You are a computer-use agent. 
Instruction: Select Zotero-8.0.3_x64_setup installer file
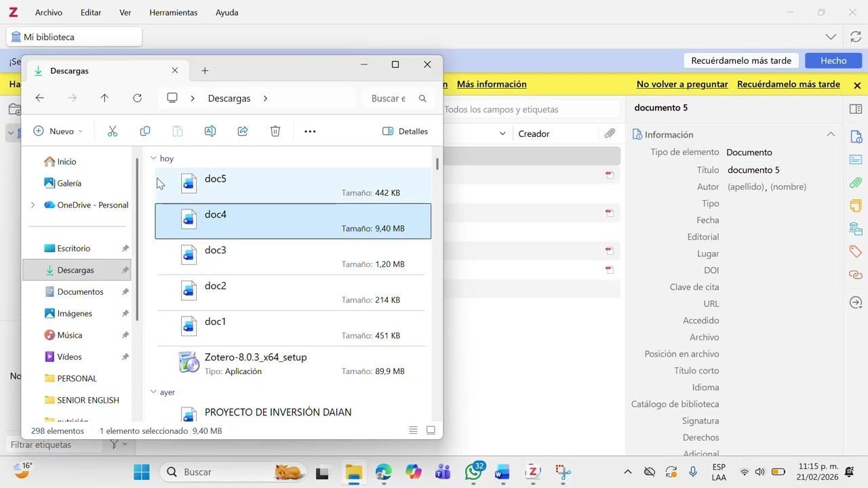(293, 363)
